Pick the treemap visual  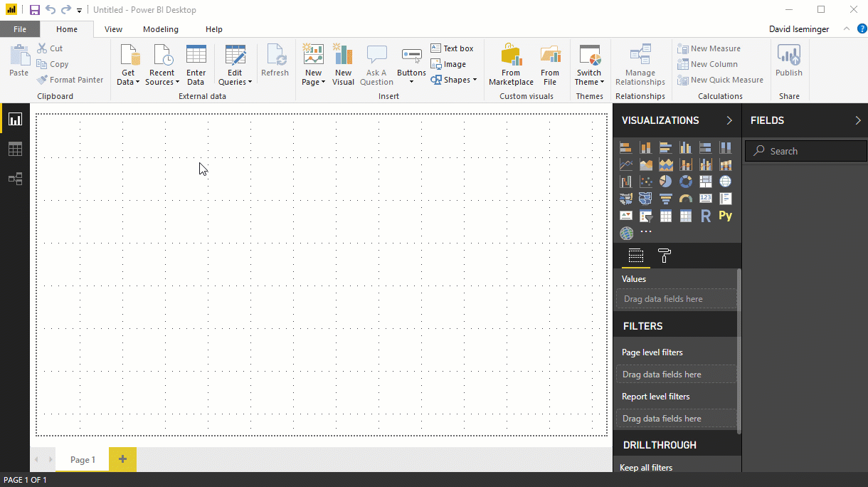(706, 182)
